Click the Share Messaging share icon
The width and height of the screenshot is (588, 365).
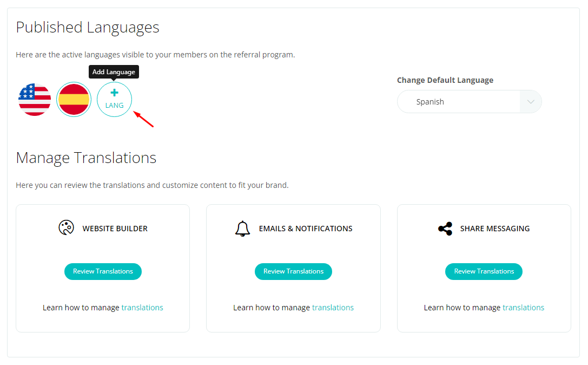445,228
